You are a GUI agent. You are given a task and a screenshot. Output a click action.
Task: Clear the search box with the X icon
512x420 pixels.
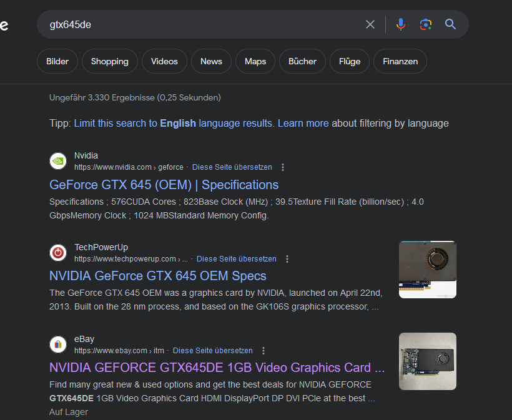tap(370, 24)
